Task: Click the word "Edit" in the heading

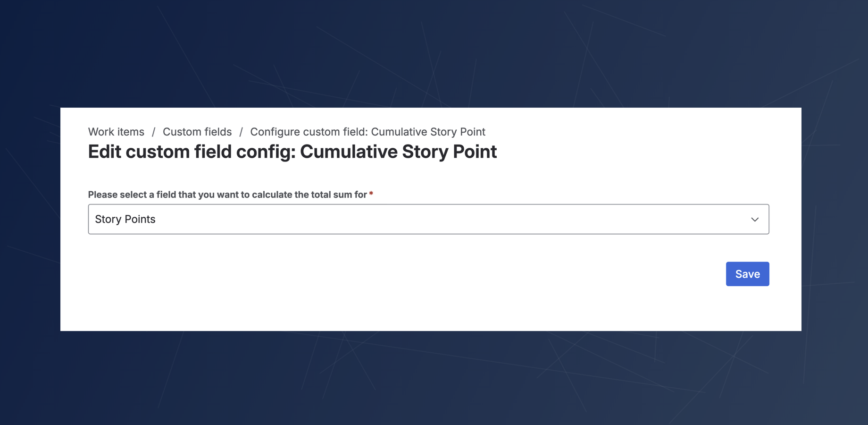Action: [x=105, y=152]
